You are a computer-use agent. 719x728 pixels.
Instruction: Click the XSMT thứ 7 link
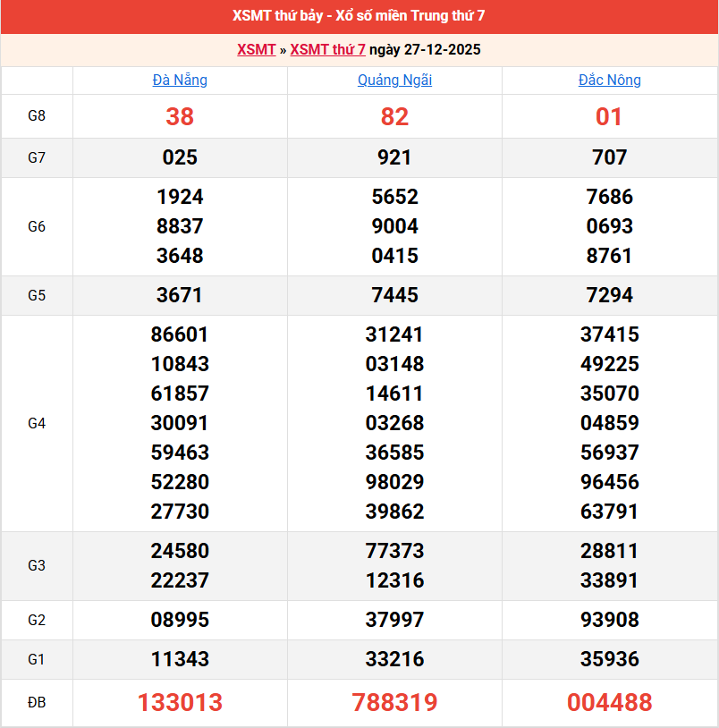tap(328, 50)
